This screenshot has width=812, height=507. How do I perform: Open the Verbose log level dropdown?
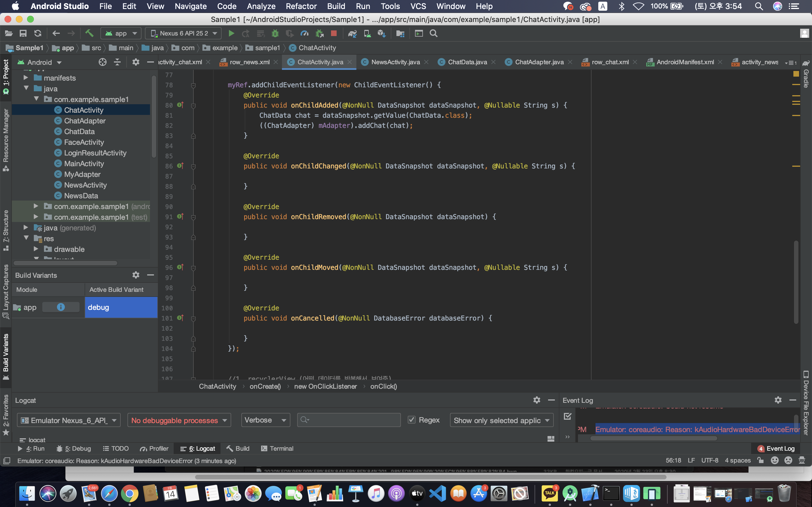(x=265, y=420)
